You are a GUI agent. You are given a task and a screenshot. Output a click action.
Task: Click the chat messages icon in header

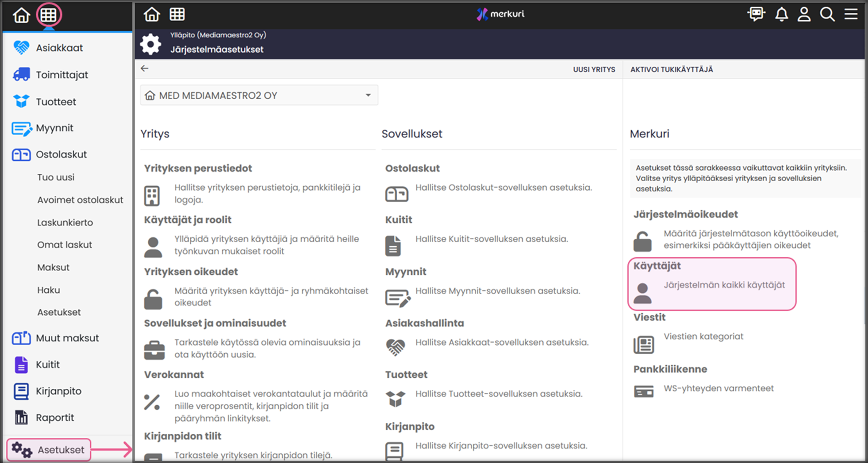pyautogui.click(x=756, y=15)
